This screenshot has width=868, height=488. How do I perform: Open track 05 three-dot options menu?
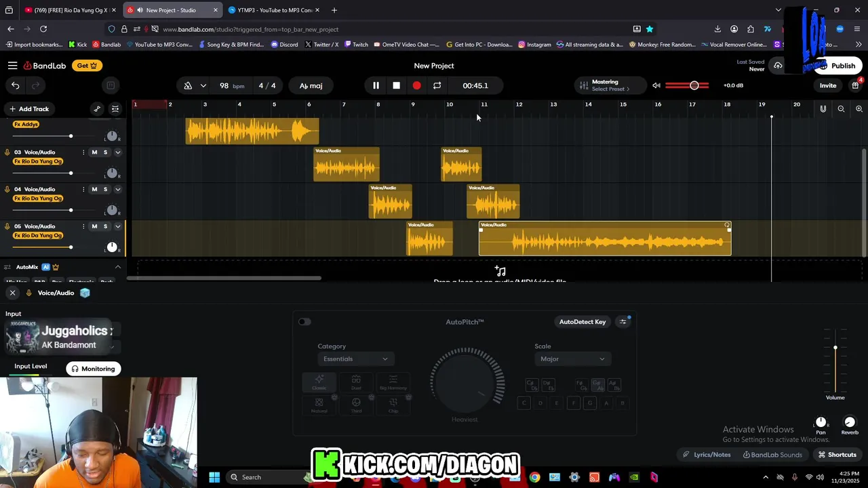(x=84, y=226)
